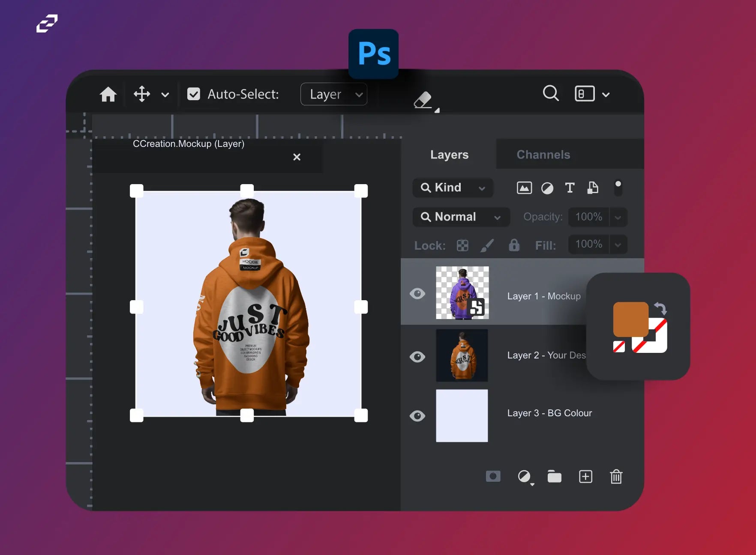The height and width of the screenshot is (555, 756).
Task: Select the Layer 2 thumbnail
Action: [462, 355]
